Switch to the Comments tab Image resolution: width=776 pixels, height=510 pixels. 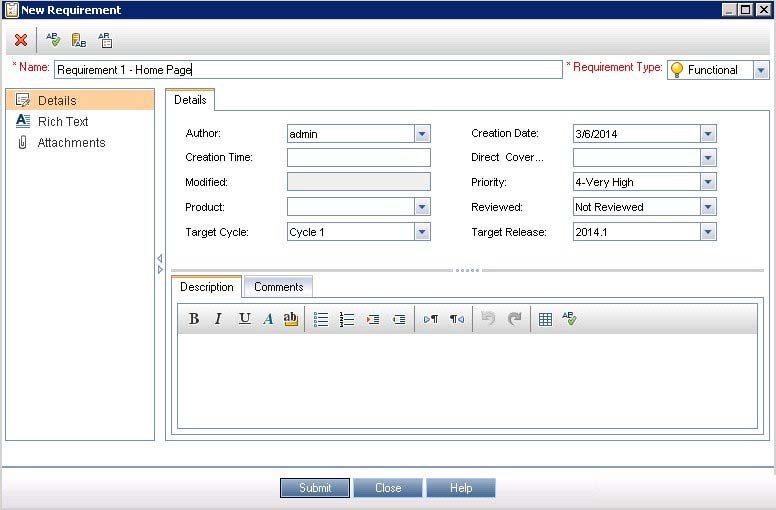click(279, 287)
